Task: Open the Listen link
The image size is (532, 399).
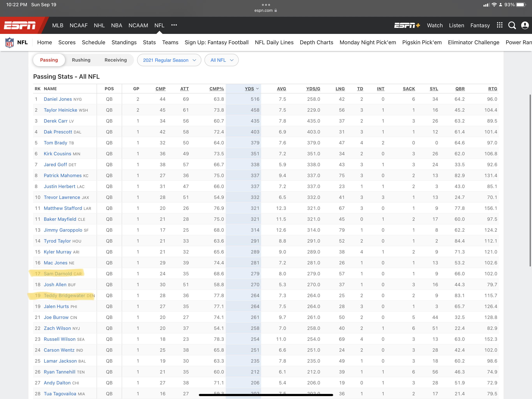Action: tap(456, 25)
